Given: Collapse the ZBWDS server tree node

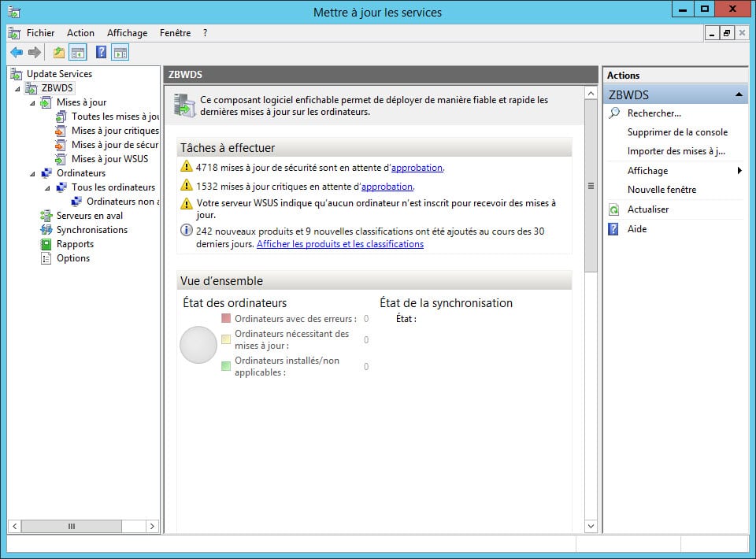Looking at the screenshot, I should (x=17, y=88).
